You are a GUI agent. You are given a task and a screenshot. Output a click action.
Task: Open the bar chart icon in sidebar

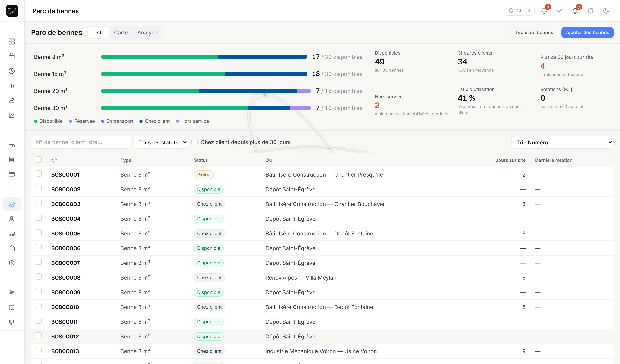pos(12,86)
